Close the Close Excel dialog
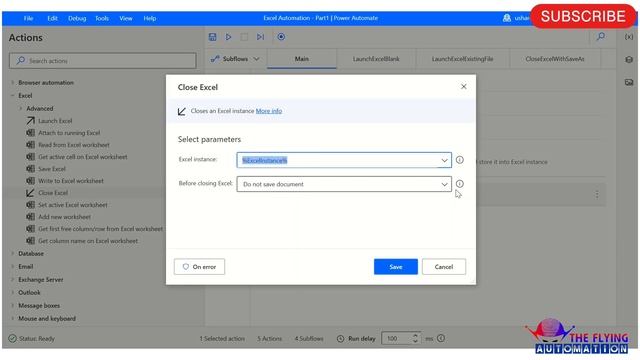This screenshot has height=360, width=640. click(464, 87)
